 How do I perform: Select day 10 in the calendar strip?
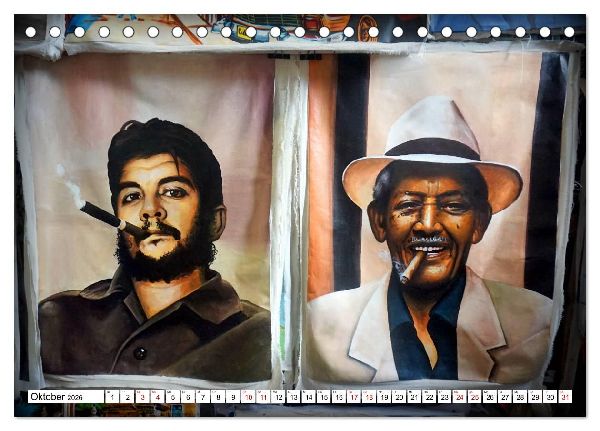(248, 397)
